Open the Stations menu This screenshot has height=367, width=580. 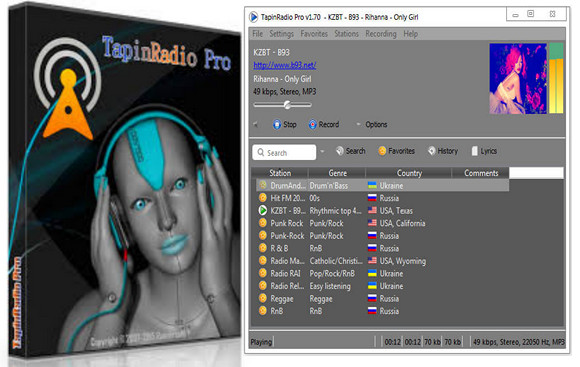(346, 34)
